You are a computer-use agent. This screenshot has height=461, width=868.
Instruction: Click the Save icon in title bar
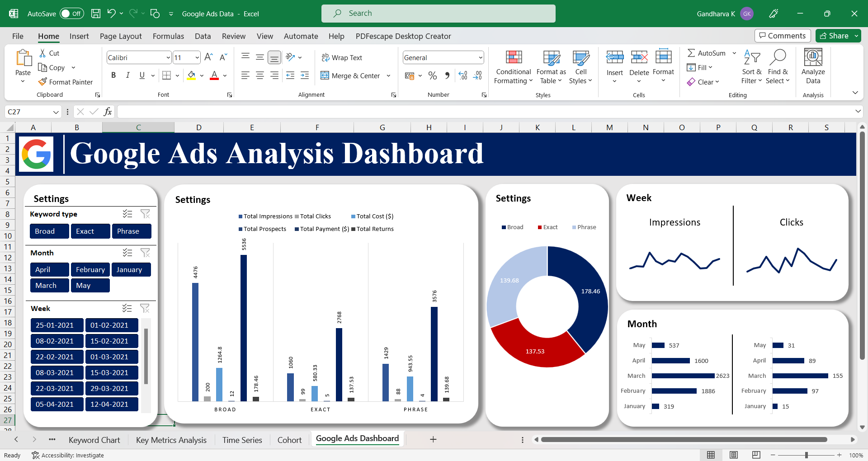pyautogui.click(x=96, y=14)
